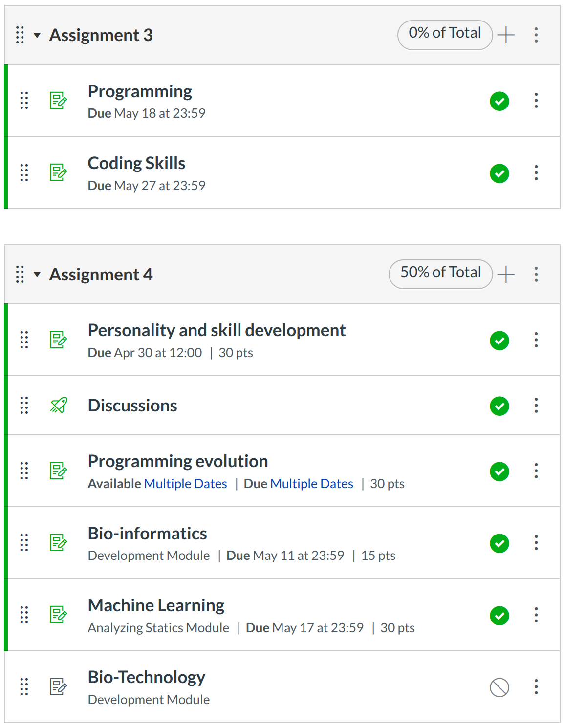The height and width of the screenshot is (728, 564).
Task: Open Assignment 3 group options menu
Action: click(x=536, y=35)
